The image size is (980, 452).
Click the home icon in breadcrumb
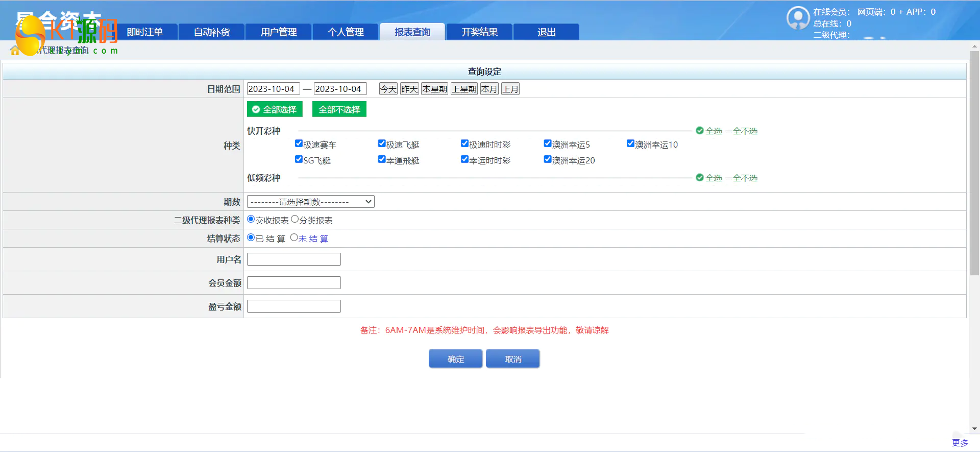pyautogui.click(x=15, y=51)
